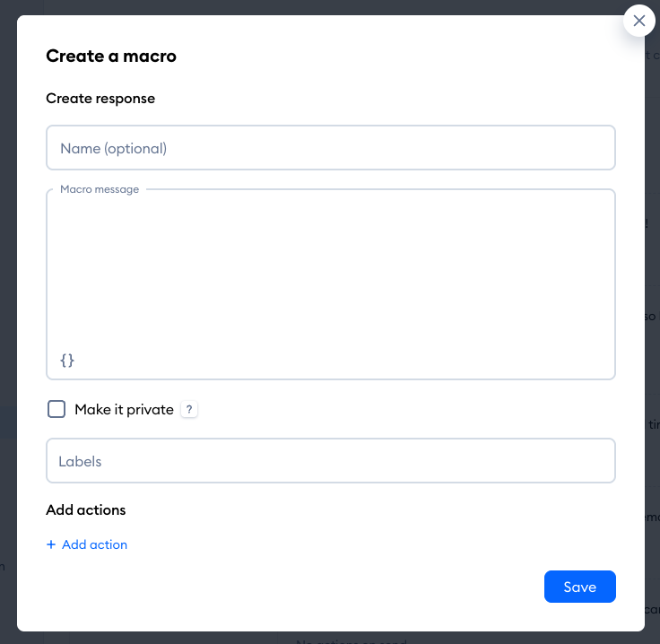The width and height of the screenshot is (660, 644).
Task: Click the Macro message field label
Action: coord(100,189)
